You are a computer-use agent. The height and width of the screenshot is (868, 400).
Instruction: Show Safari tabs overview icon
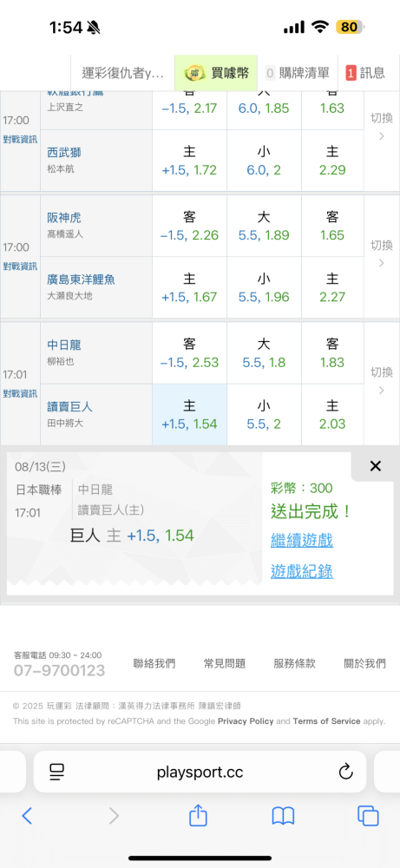pos(368,815)
